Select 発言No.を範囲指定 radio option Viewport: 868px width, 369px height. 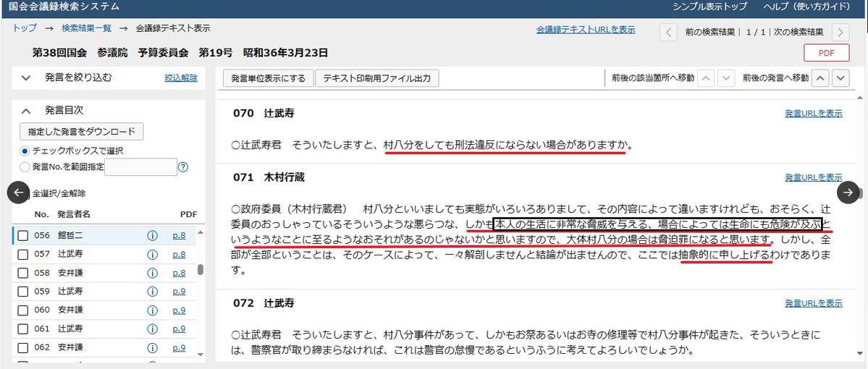(x=25, y=166)
